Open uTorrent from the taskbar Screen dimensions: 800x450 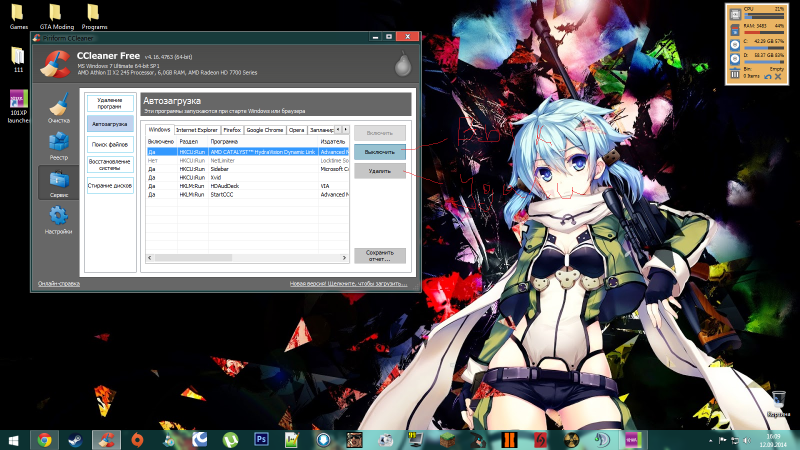(x=231, y=440)
